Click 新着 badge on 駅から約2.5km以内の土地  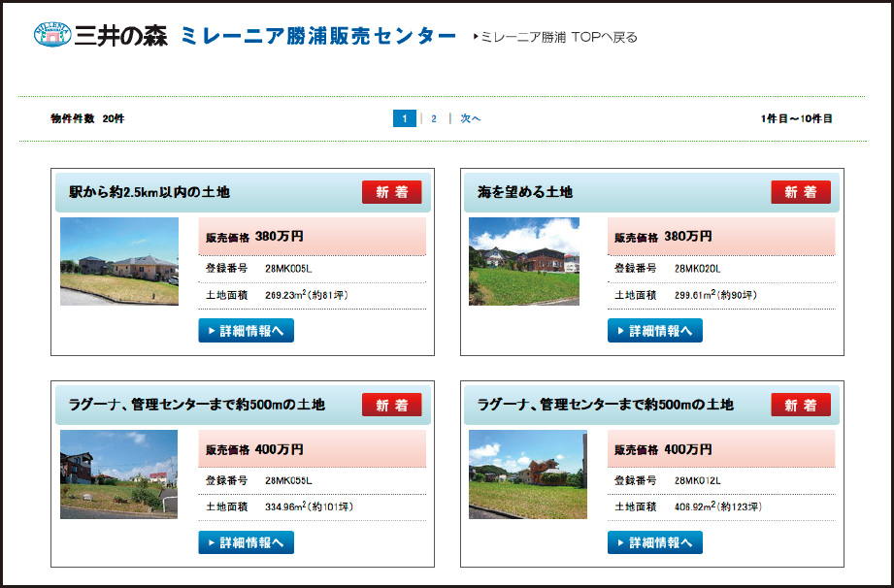392,192
